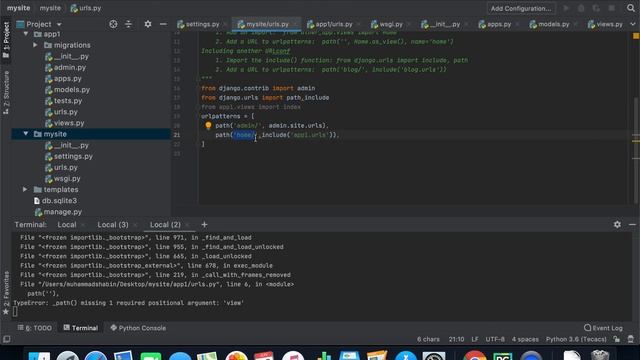Show hidden editor tabs dropdown
Viewport: 640px width, 360px height.
[633, 24]
